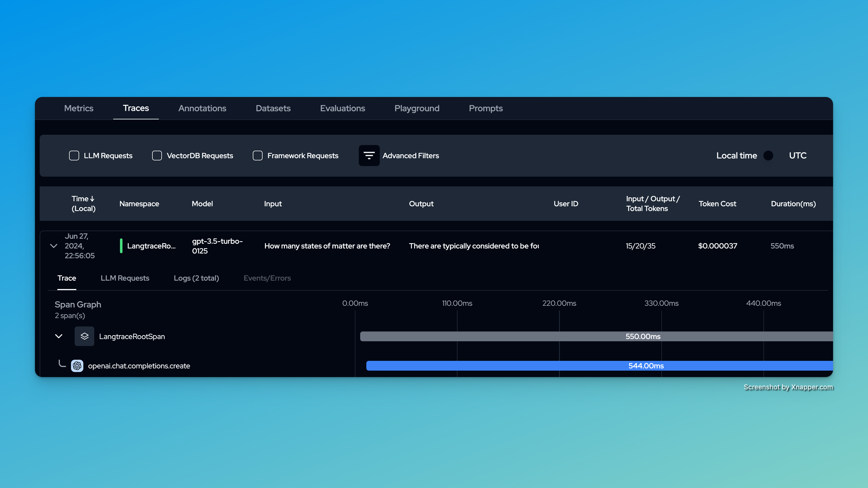
Task: Open the LLM Requests sub-tab in trace details
Action: (125, 278)
